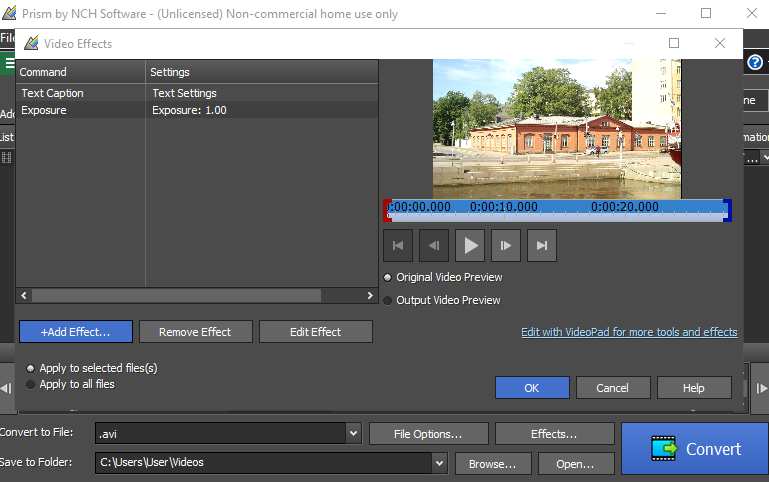The image size is (769, 482).
Task: Play the video preview
Action: 470,245
